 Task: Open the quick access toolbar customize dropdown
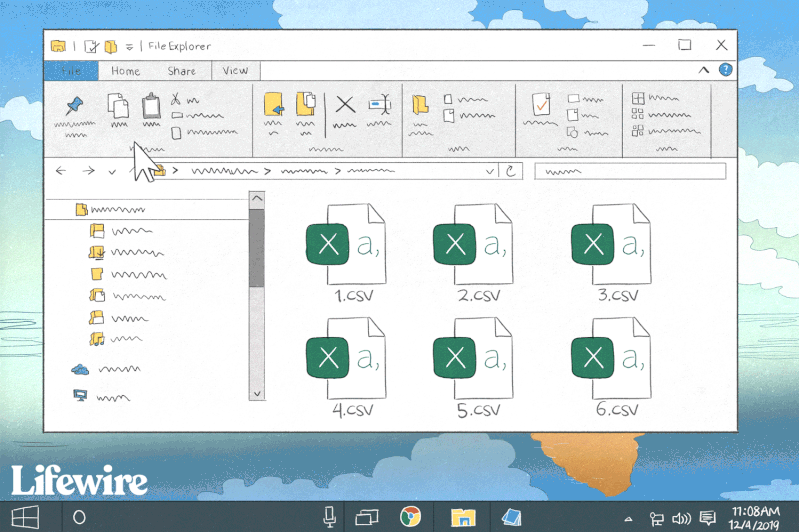tap(130, 47)
